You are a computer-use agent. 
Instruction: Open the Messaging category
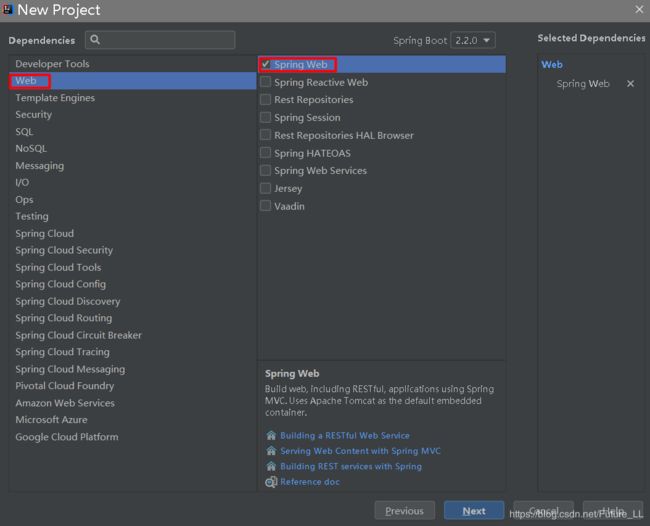tap(133, 166)
